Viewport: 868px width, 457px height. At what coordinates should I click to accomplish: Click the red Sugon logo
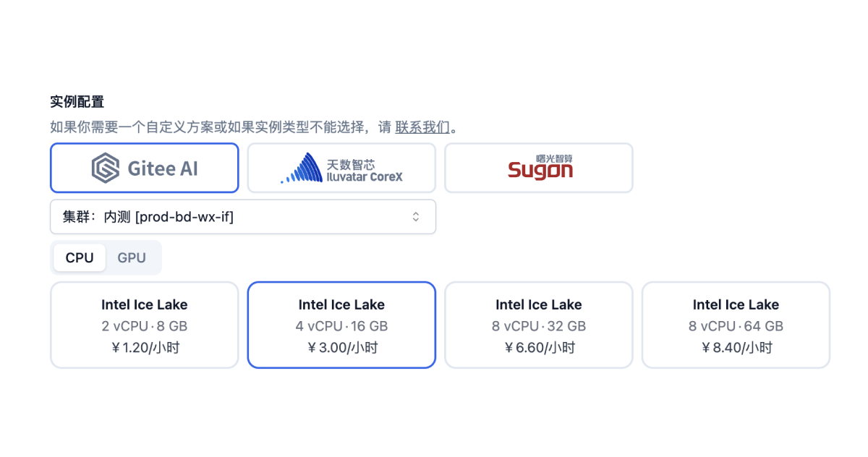point(540,167)
